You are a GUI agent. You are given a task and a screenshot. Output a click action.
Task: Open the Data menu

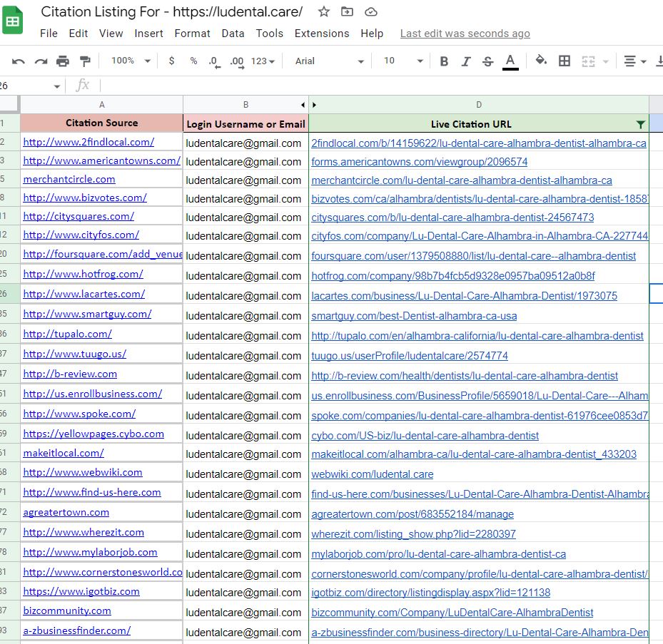click(x=233, y=34)
